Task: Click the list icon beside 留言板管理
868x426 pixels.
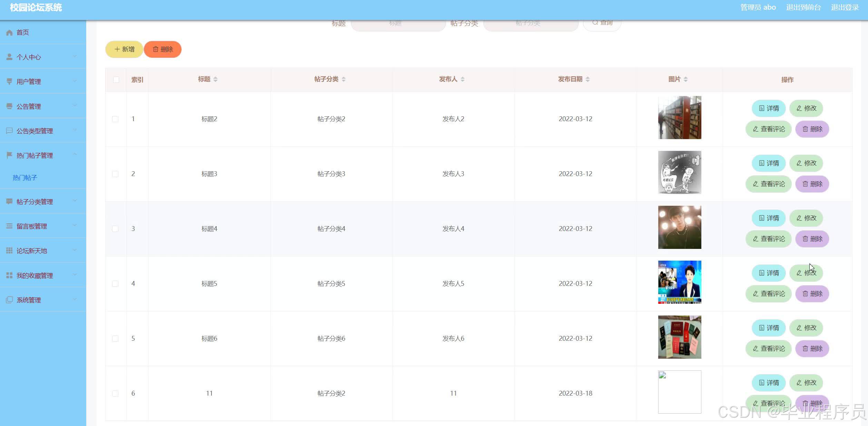Action: pos(9,226)
